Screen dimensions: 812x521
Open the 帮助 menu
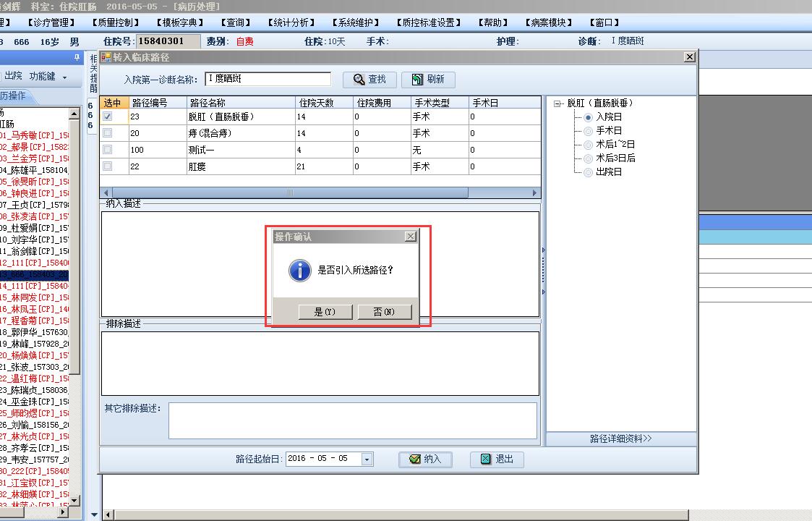click(493, 23)
